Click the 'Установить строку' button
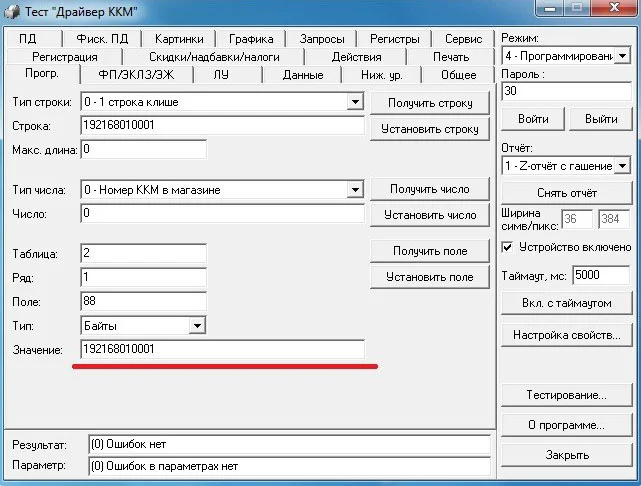641x486 pixels. point(430,129)
